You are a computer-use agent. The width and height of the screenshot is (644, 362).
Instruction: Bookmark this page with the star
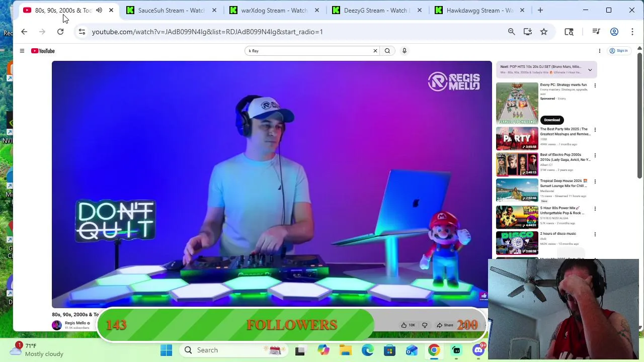coord(544,32)
